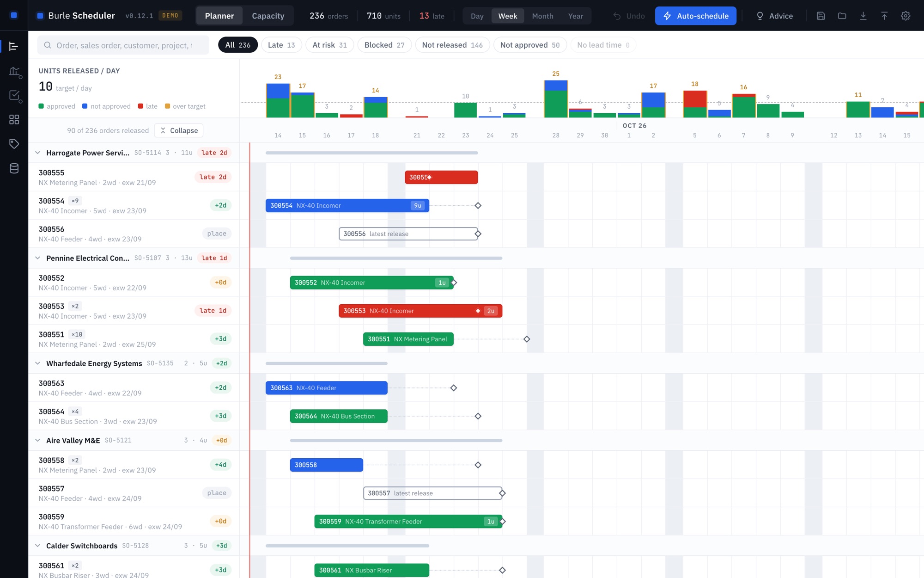Collapse the Calder Switchboards group
The image size is (924, 578).
[x=37, y=546]
